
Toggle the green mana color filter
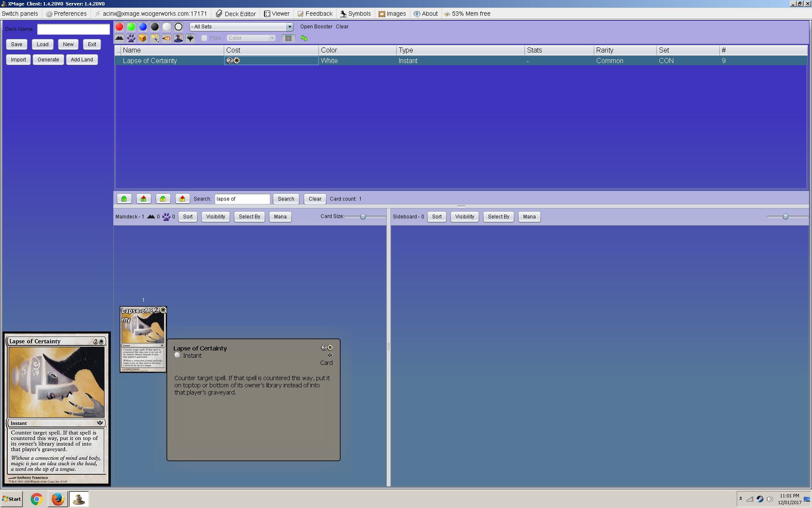click(x=131, y=27)
